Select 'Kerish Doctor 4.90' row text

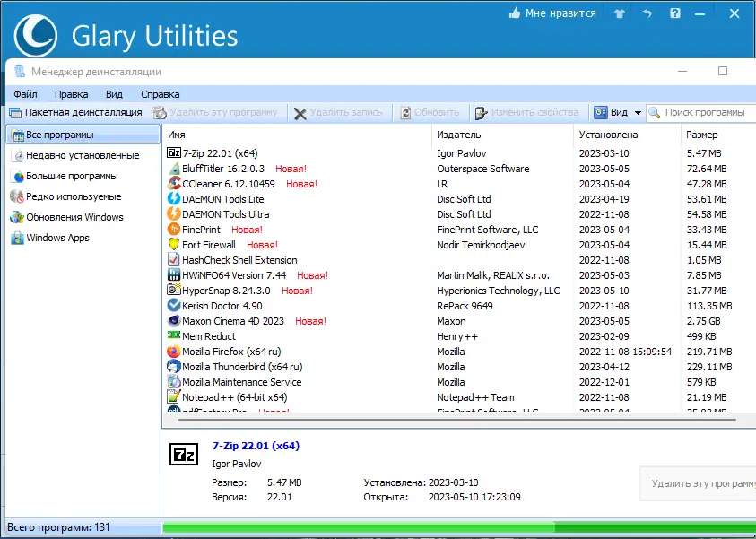click(222, 306)
